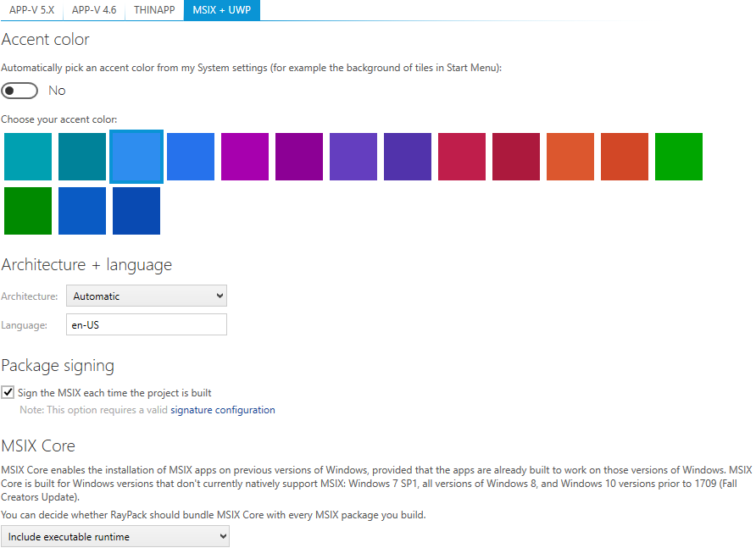Select the THINAPP tab
This screenshot has width=756, height=548.
coord(154,10)
